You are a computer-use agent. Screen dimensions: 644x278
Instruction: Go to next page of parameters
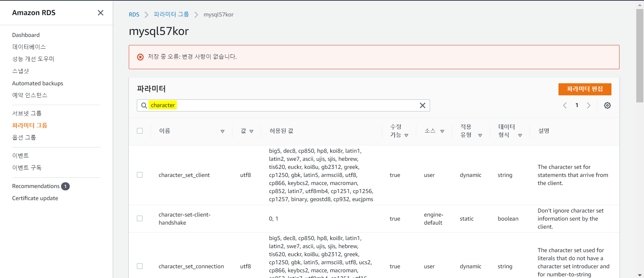[589, 105]
